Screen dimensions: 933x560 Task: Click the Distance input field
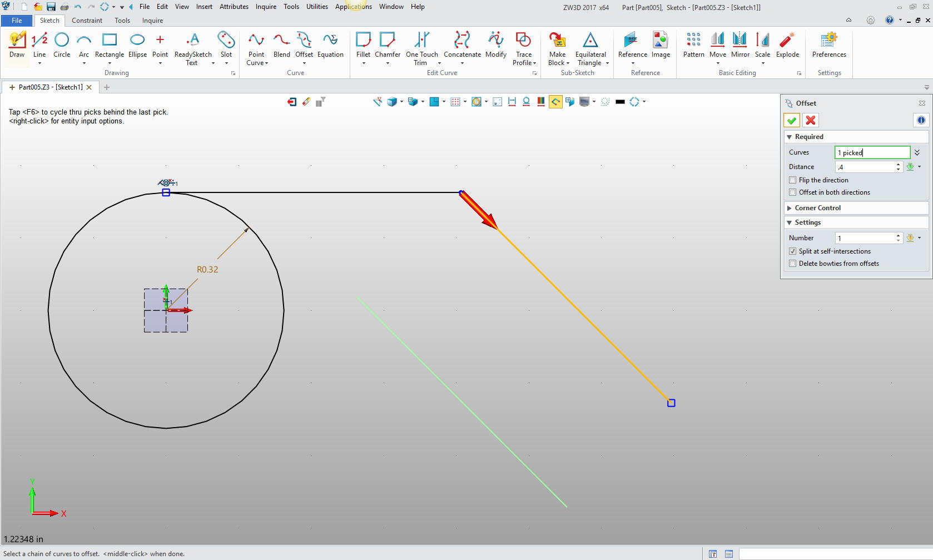(865, 167)
